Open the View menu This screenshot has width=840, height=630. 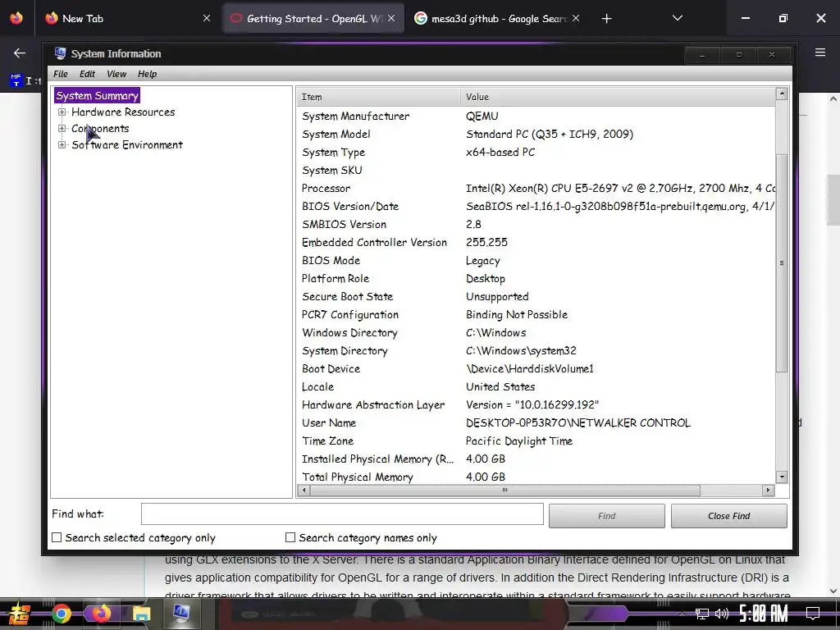coord(116,74)
